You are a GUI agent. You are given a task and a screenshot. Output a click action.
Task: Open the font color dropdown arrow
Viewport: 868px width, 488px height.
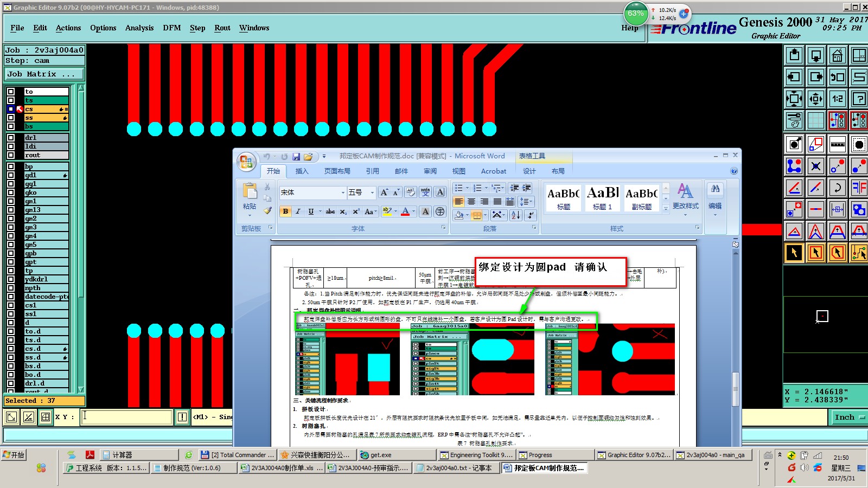click(x=413, y=211)
